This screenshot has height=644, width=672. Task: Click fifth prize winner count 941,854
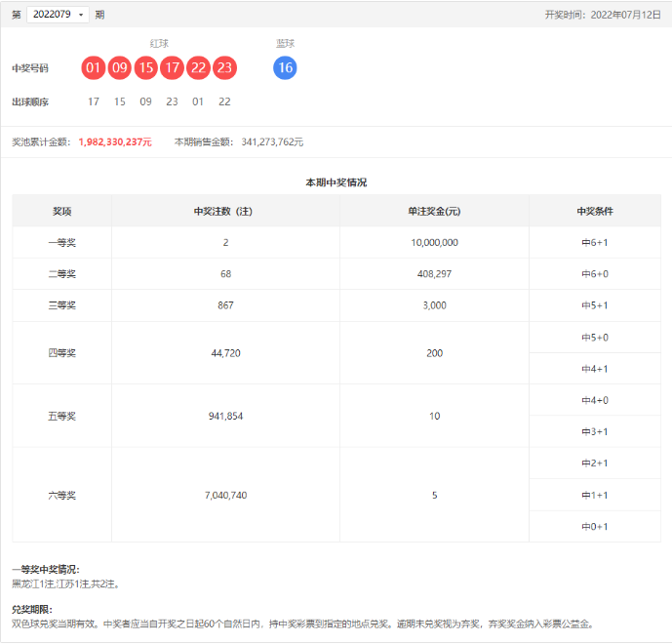(x=226, y=417)
